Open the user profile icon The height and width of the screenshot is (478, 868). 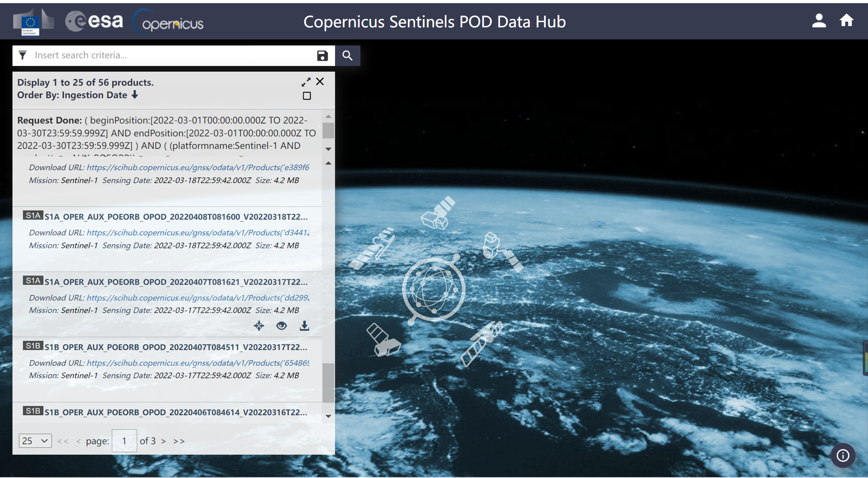click(x=819, y=21)
